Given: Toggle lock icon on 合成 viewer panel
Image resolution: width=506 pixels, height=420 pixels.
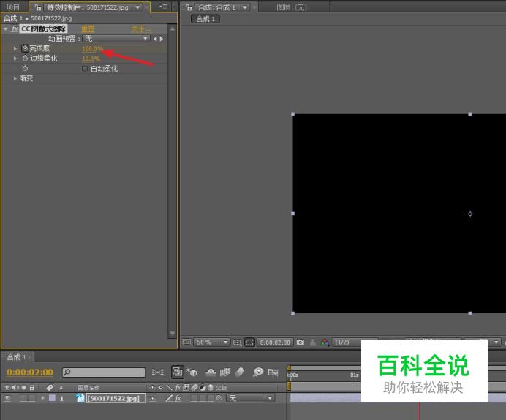Looking at the screenshot, I should coord(189,7).
